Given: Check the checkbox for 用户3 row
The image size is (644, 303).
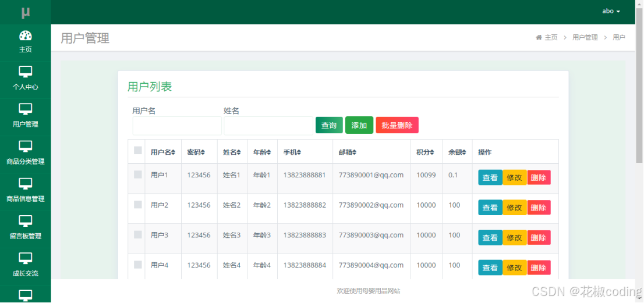Looking at the screenshot, I should click(x=137, y=234).
